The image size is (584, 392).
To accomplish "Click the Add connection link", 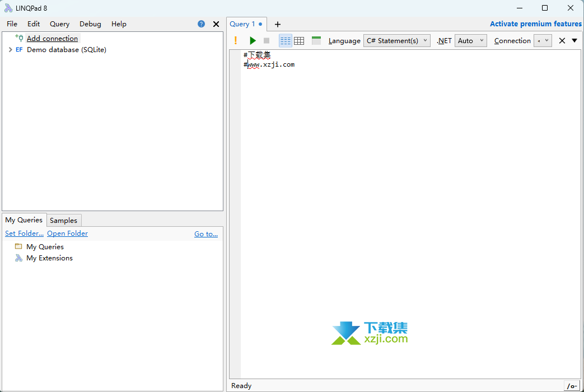I will click(x=52, y=39).
